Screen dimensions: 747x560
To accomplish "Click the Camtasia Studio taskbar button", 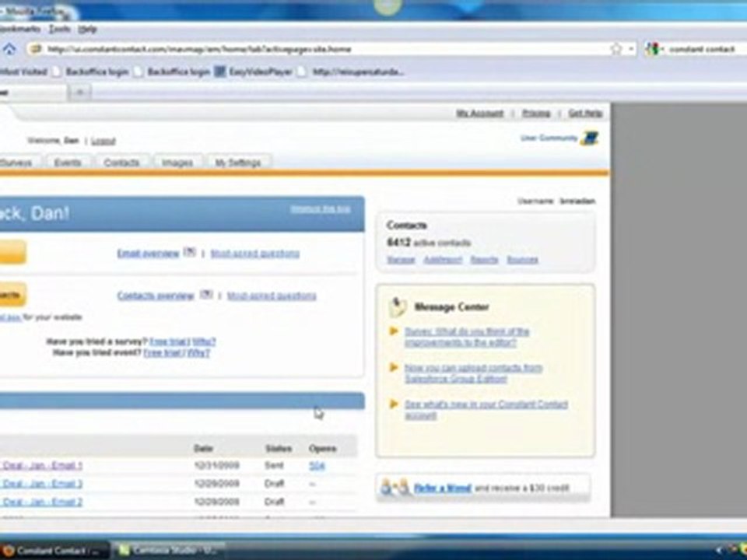I will click(168, 551).
